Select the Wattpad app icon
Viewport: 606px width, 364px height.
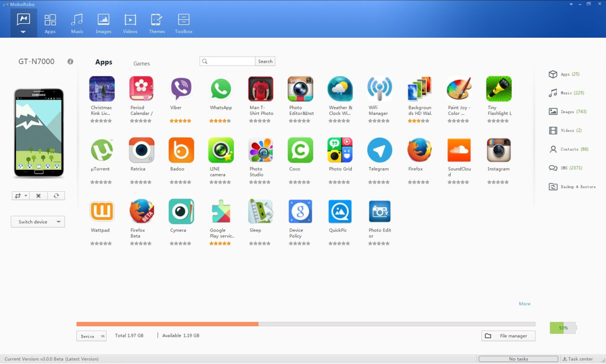pyautogui.click(x=102, y=211)
